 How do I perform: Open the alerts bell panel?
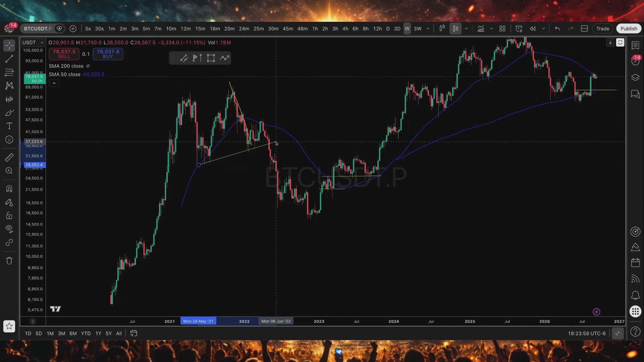[635, 295]
